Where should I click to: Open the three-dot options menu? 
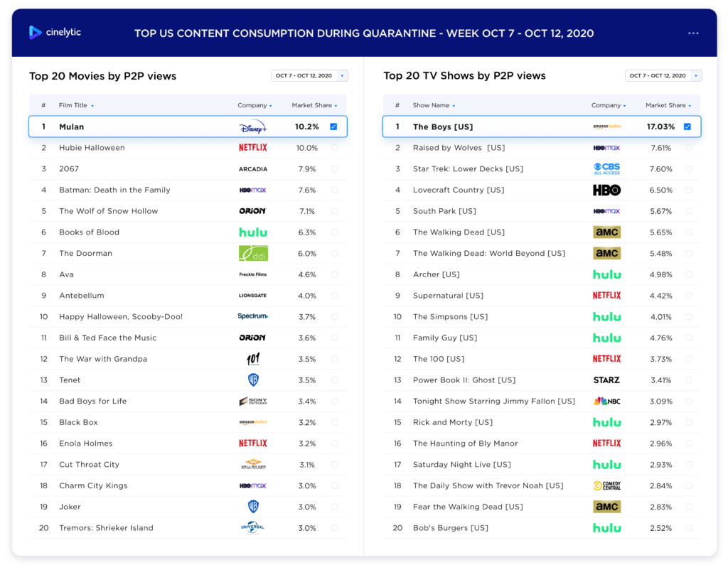click(x=693, y=33)
